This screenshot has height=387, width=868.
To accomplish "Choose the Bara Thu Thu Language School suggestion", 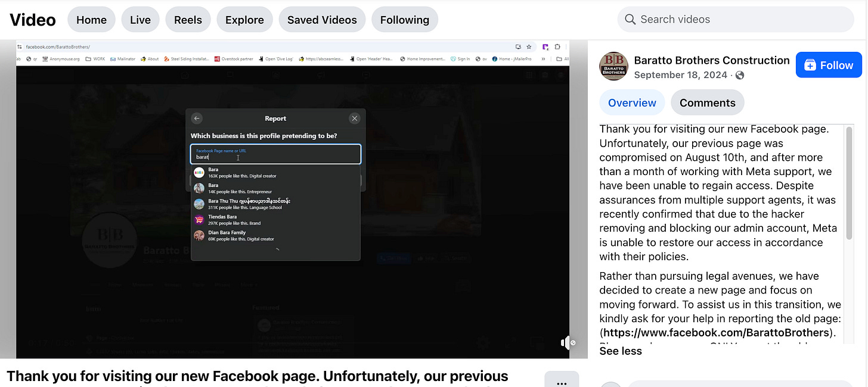I will click(275, 204).
